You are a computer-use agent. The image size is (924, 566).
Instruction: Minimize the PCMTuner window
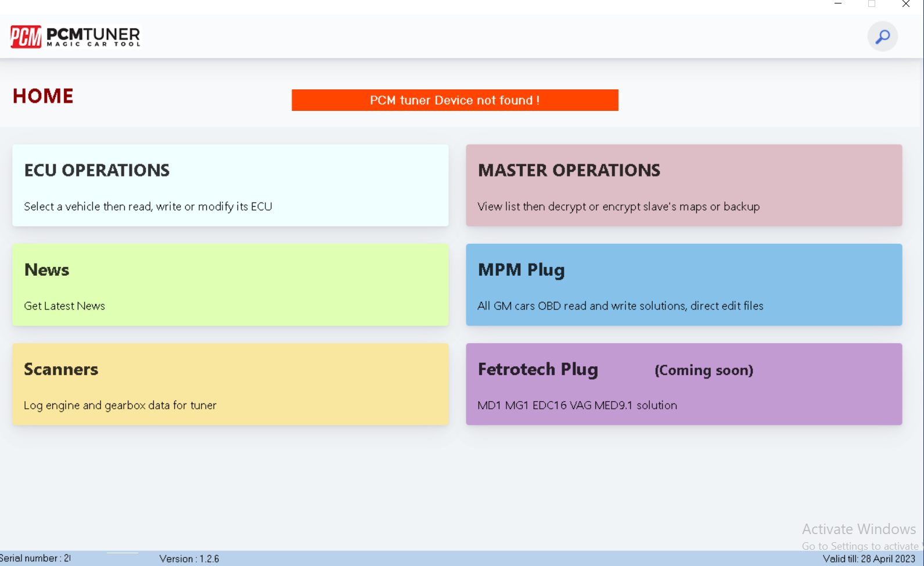click(x=837, y=4)
